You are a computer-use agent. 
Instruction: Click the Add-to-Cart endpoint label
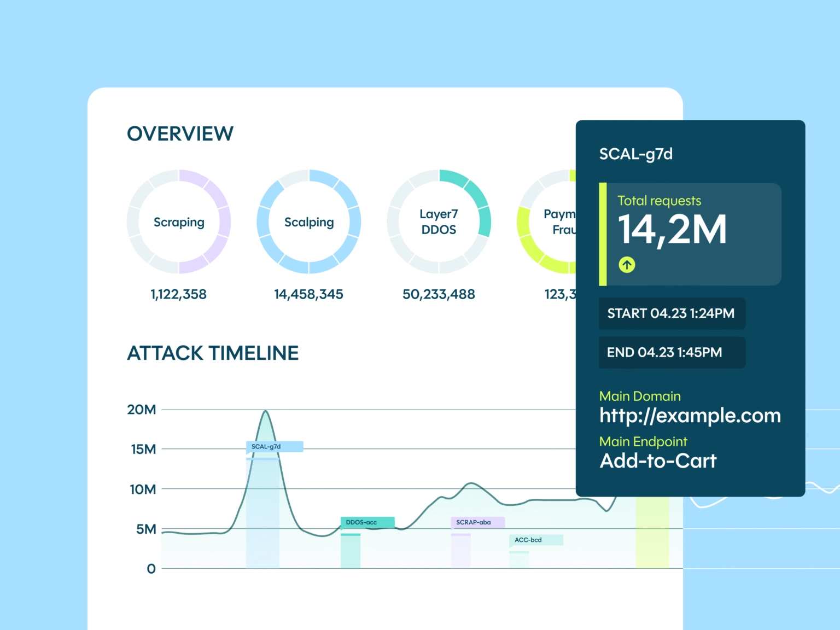[x=658, y=462]
